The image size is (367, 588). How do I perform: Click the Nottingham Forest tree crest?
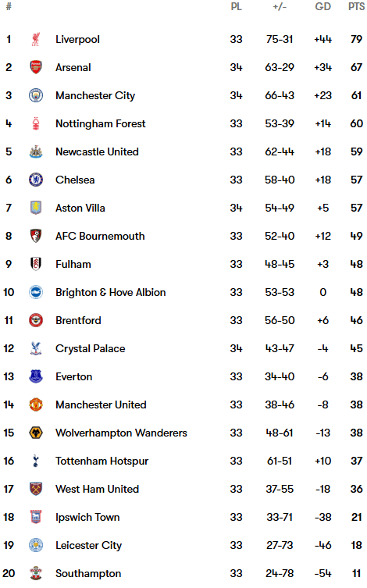pos(36,123)
